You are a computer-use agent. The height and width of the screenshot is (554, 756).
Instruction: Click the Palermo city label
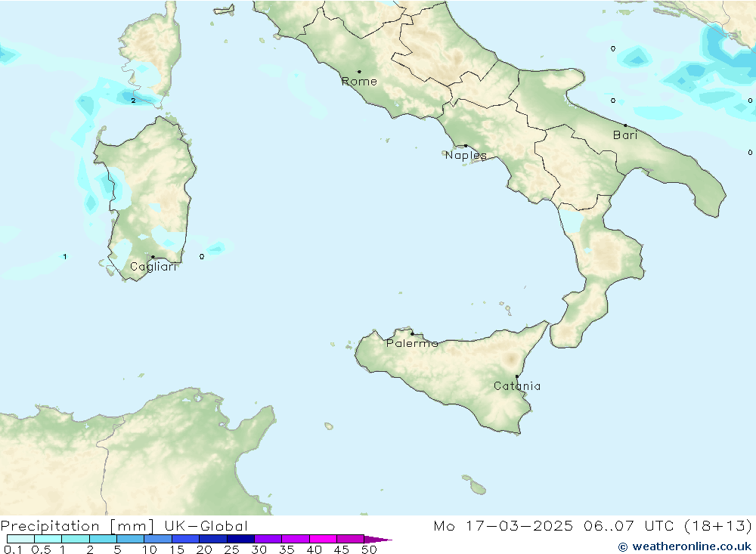click(x=412, y=343)
